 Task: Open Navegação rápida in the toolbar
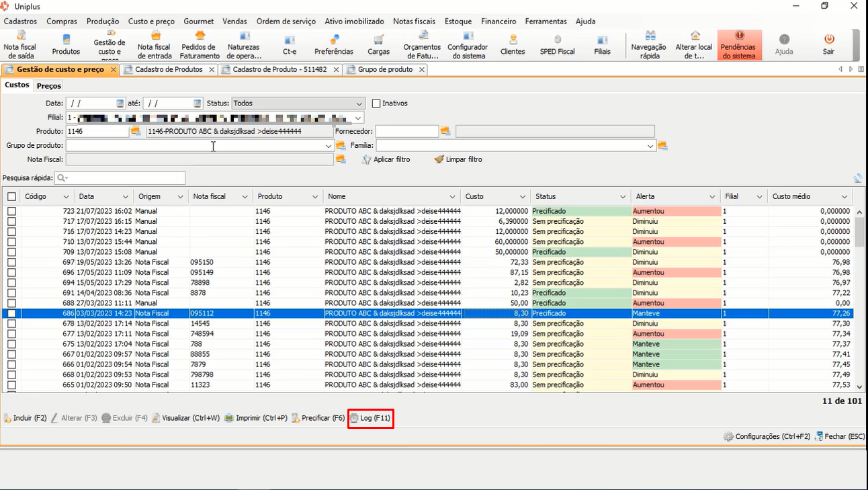click(x=650, y=44)
